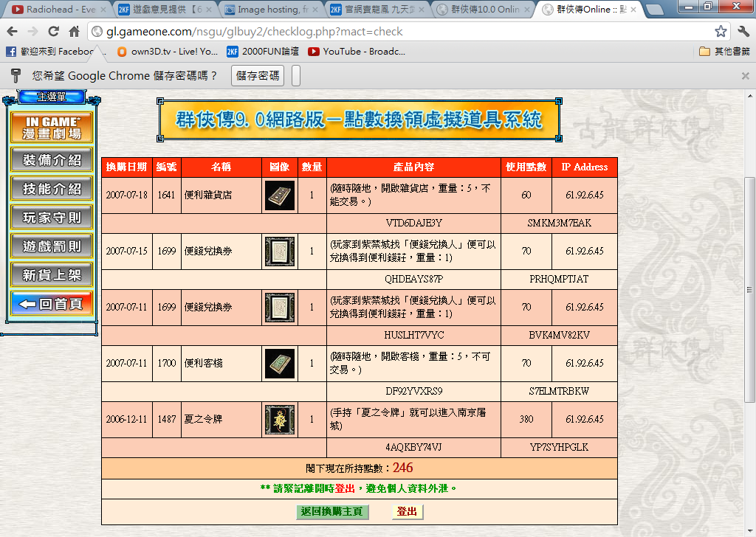Go to Chrome home page icon
The height and width of the screenshot is (537, 756).
point(74,32)
